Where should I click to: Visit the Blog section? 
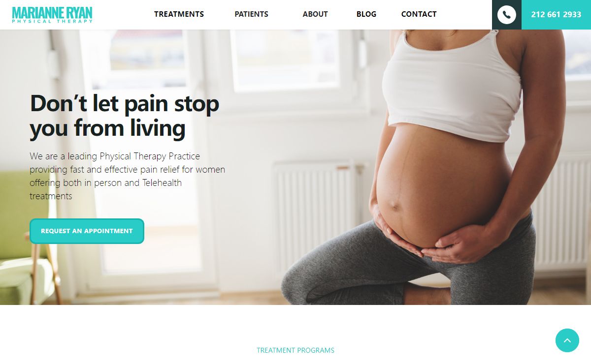pyautogui.click(x=366, y=14)
